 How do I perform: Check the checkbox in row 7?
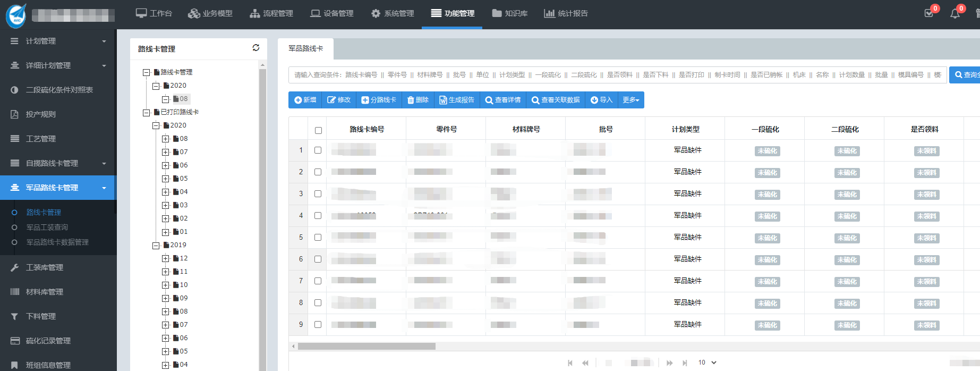[318, 281]
